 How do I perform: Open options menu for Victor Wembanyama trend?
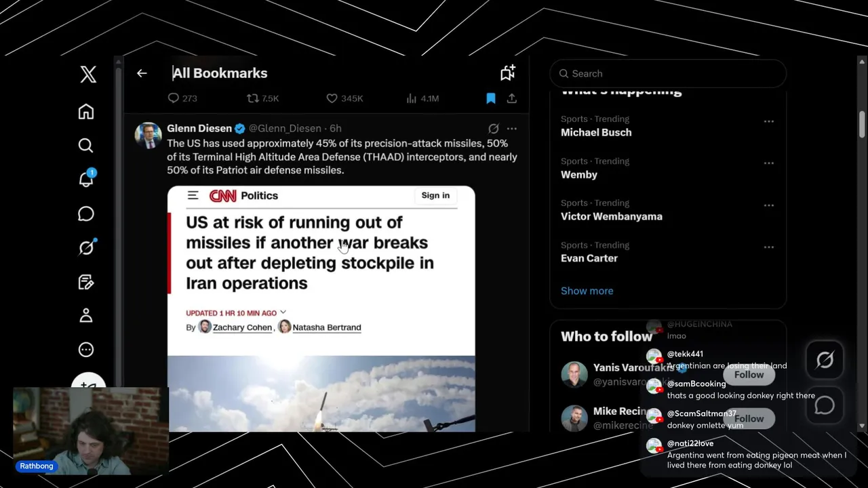769,205
